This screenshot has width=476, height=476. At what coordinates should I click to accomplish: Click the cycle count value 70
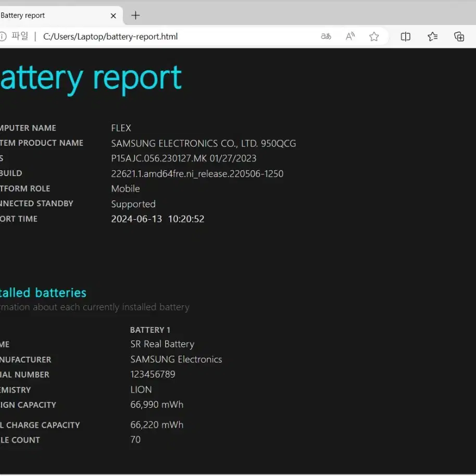pos(135,440)
